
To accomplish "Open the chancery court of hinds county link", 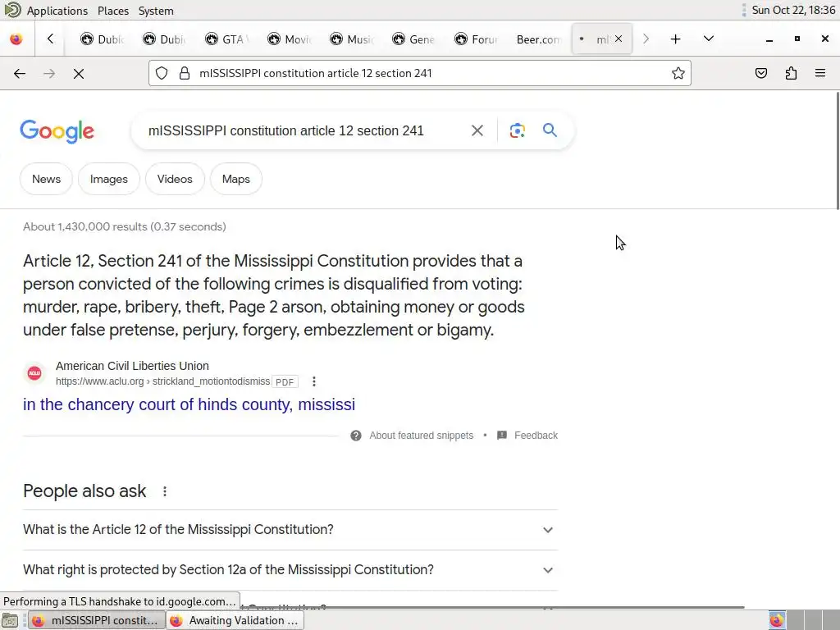I will point(189,404).
